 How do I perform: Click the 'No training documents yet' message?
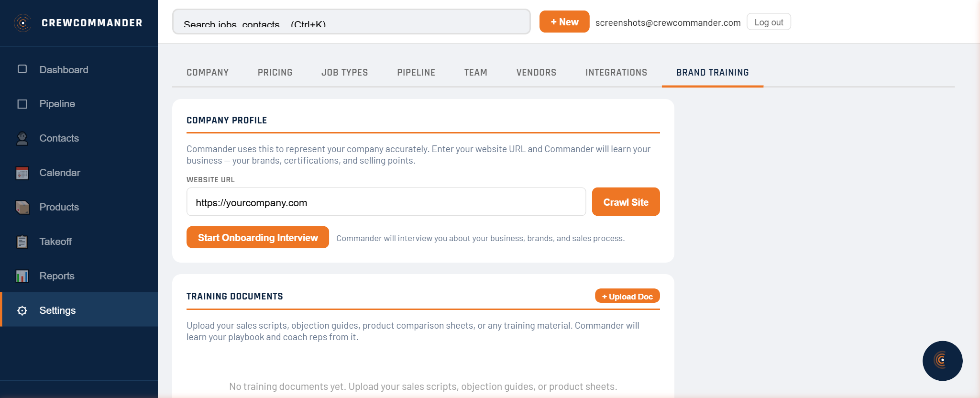tap(423, 387)
